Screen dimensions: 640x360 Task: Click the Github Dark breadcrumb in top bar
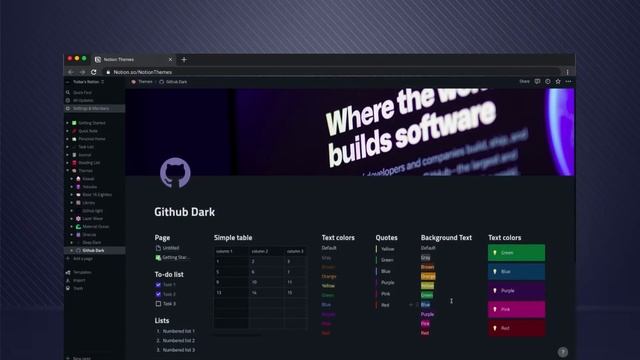(x=173, y=82)
